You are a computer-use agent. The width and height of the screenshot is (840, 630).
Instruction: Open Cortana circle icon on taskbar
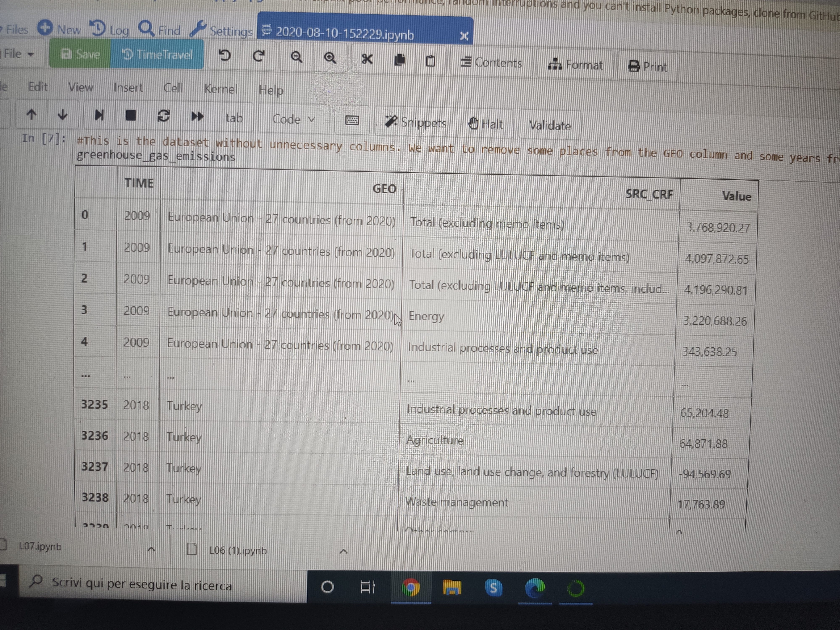tap(327, 587)
